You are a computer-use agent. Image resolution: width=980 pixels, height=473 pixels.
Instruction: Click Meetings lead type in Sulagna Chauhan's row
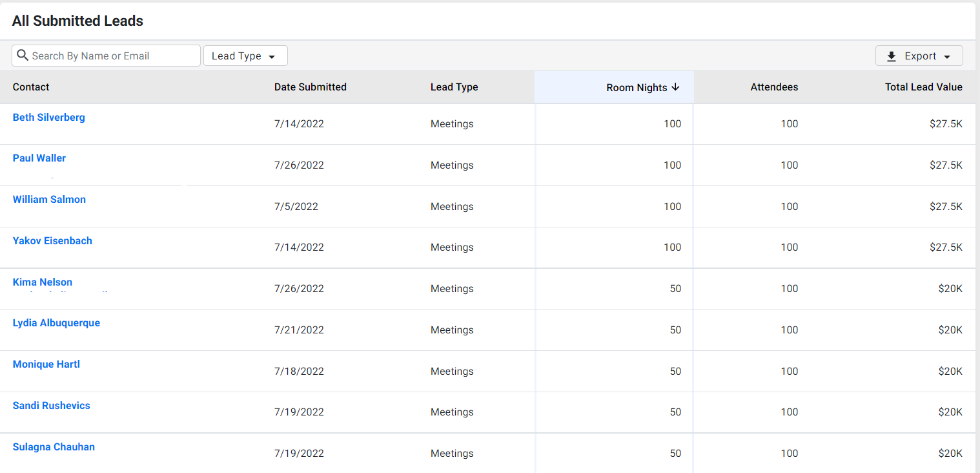452,454
